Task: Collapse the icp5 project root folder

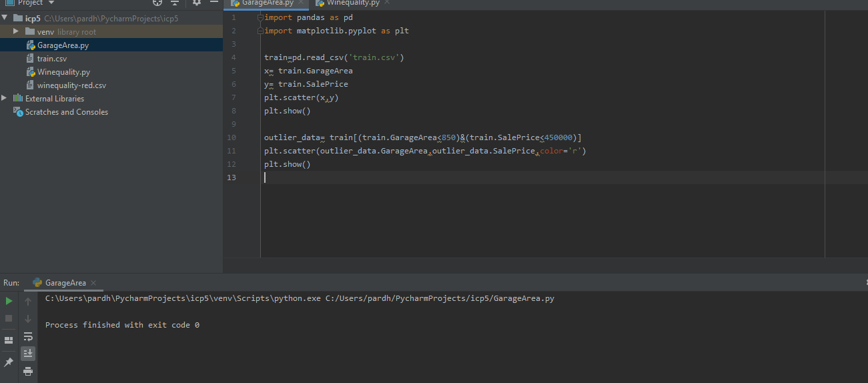Action: (6, 19)
